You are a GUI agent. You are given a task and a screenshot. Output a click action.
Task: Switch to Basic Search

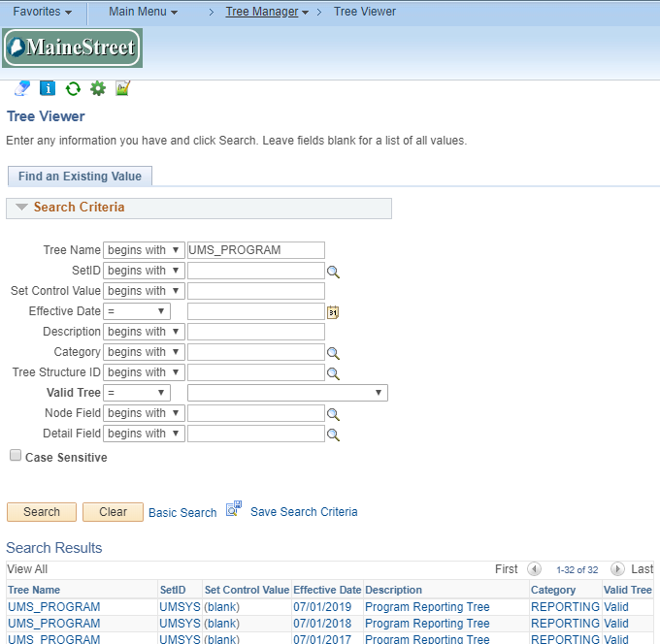[x=182, y=513]
